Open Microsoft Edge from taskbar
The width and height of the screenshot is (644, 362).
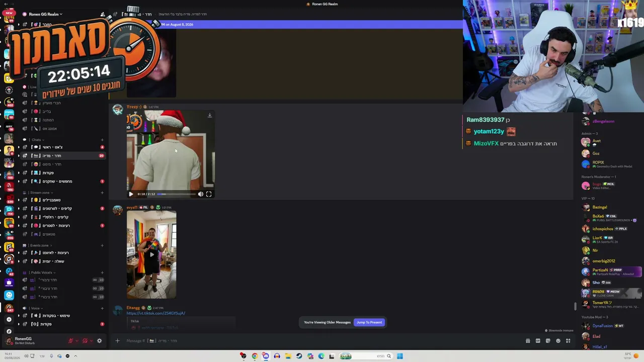(321, 356)
